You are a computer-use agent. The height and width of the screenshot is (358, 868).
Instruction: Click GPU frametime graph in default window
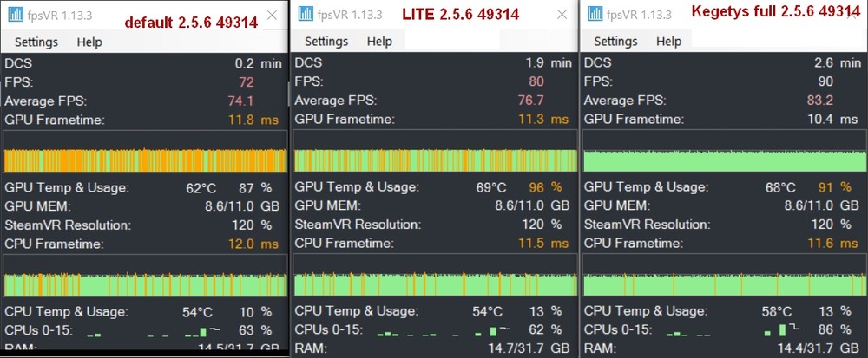click(x=144, y=160)
